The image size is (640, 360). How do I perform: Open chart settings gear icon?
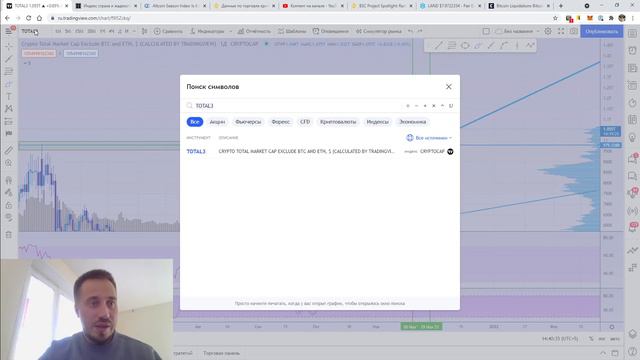[548, 31]
